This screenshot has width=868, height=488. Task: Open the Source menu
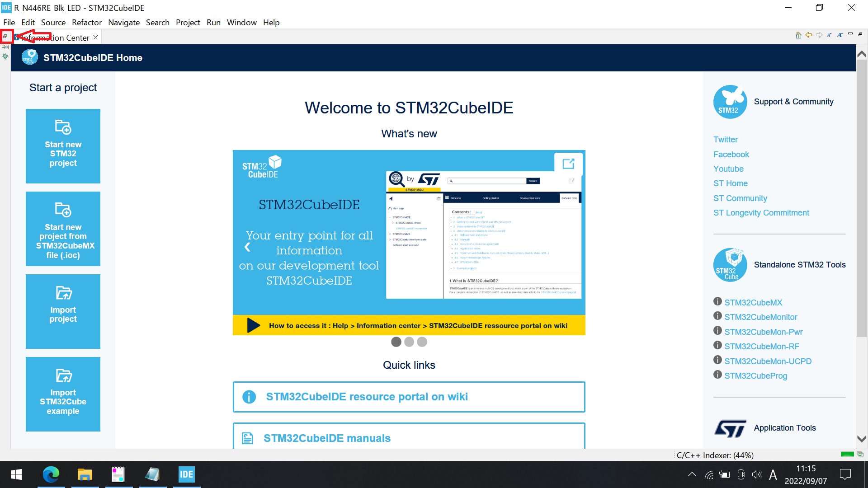point(53,23)
